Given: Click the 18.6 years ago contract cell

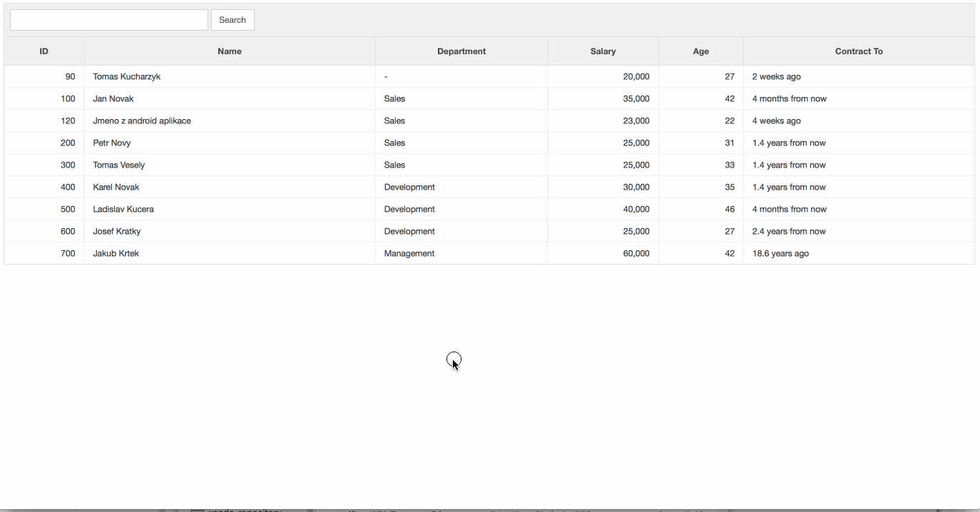Looking at the screenshot, I should click(780, 253).
